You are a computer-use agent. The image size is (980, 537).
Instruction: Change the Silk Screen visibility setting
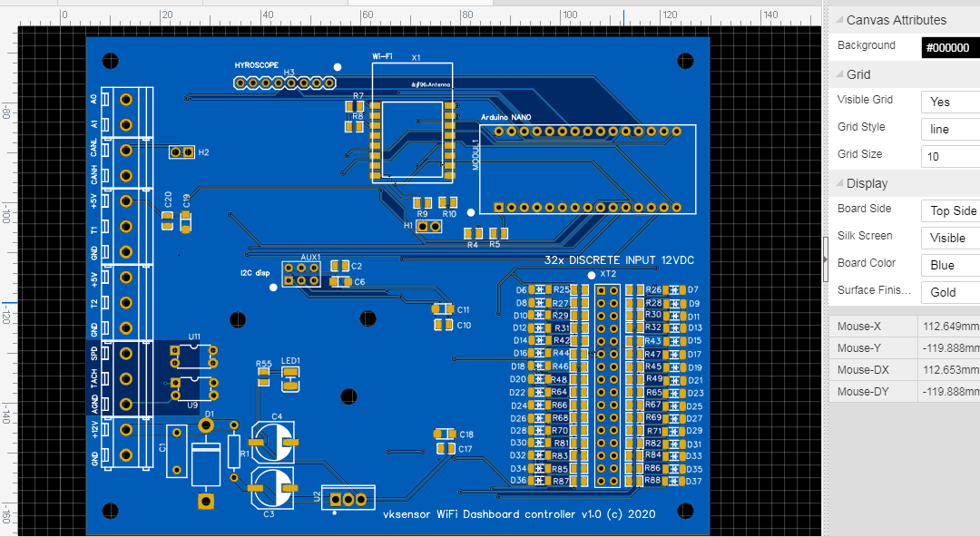click(949, 239)
